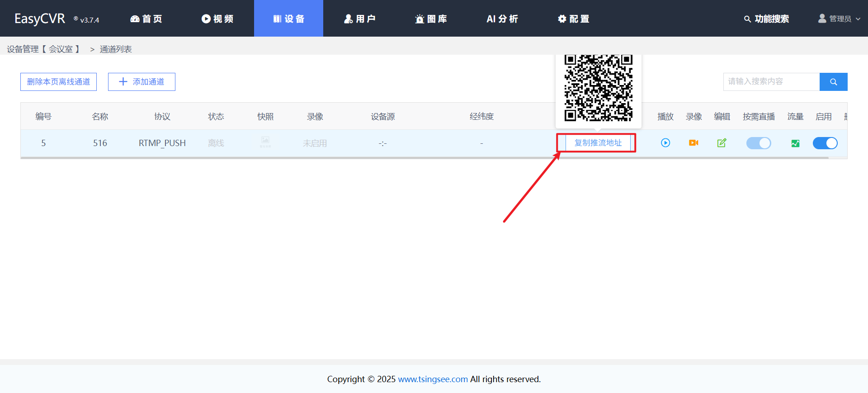The image size is (868, 393).
Task: Click the search content input field
Action: click(771, 82)
